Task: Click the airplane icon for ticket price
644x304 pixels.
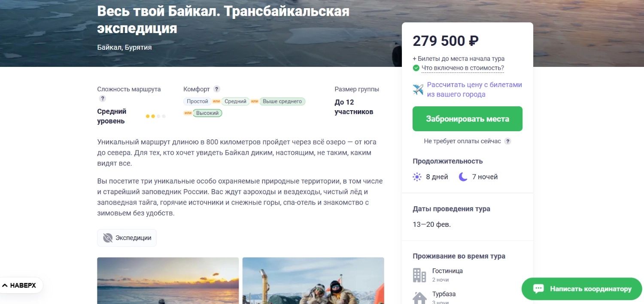Action: [418, 90]
